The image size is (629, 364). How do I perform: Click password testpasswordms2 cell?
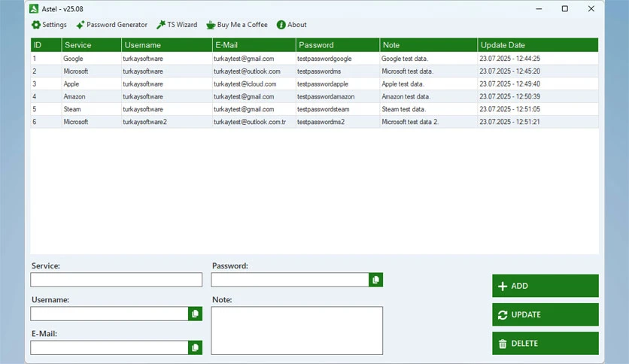pyautogui.click(x=338, y=122)
